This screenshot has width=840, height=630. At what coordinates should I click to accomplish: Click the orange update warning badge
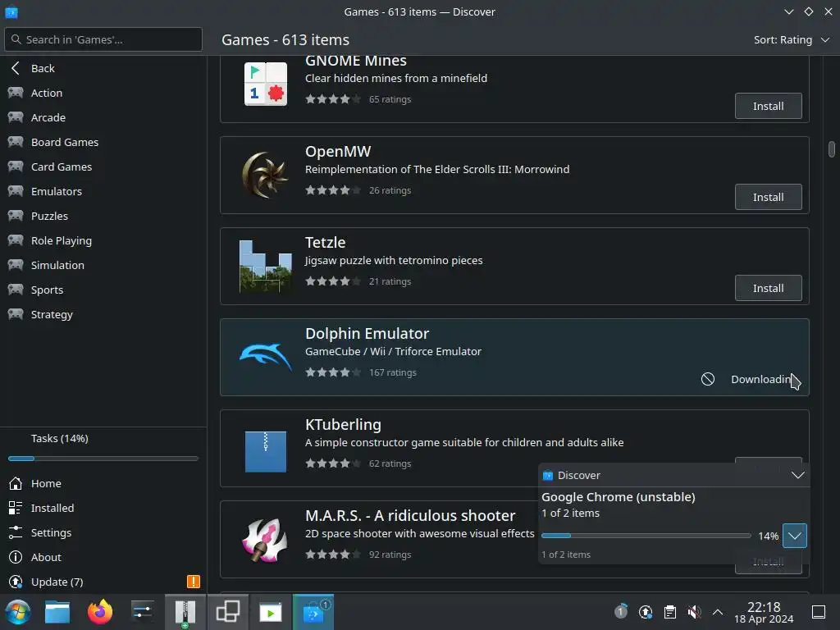pos(194,582)
